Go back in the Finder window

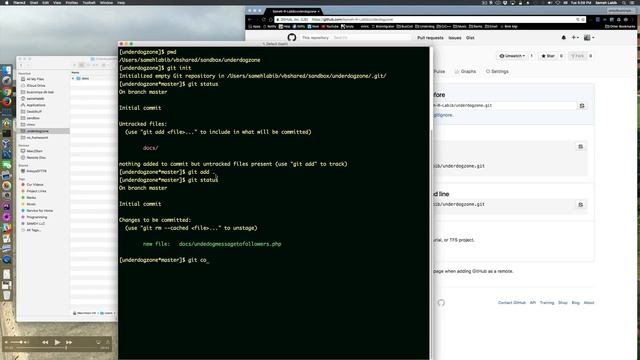click(x=21, y=65)
